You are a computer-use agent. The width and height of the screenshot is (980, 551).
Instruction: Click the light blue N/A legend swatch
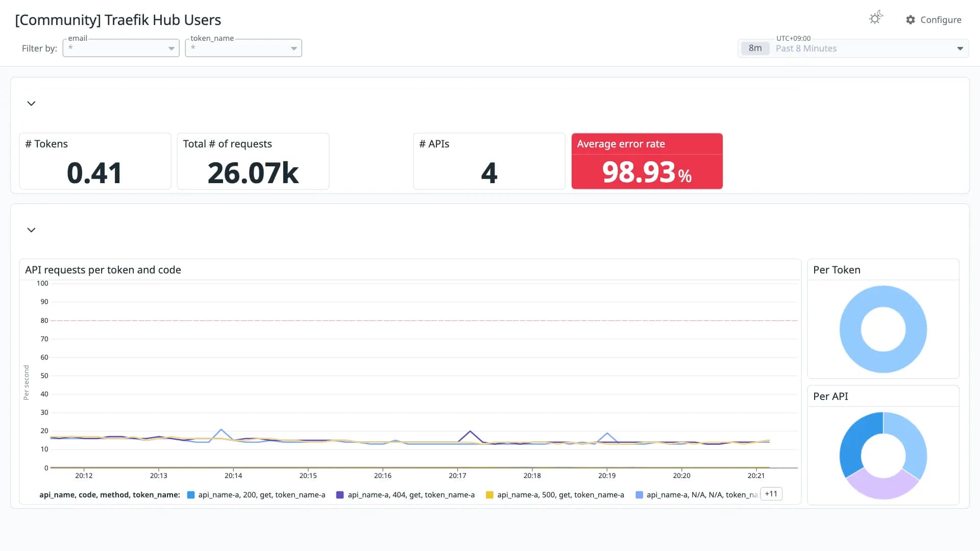639,495
